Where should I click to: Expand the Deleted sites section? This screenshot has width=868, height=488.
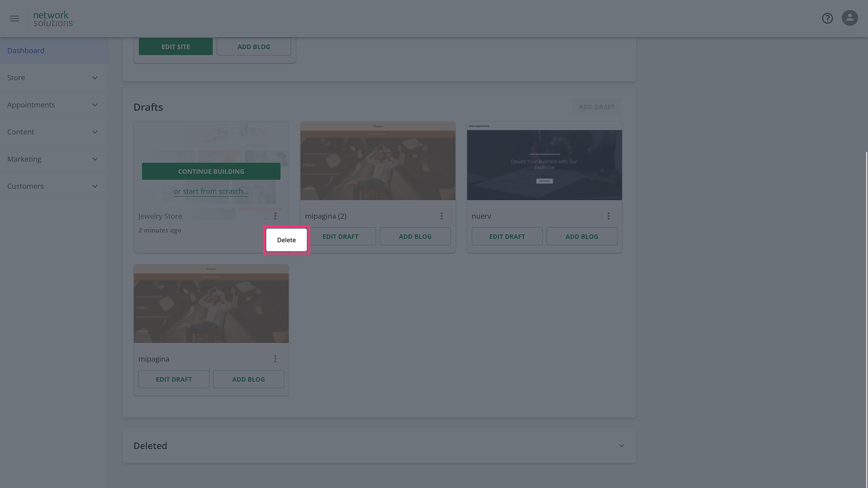tap(621, 446)
